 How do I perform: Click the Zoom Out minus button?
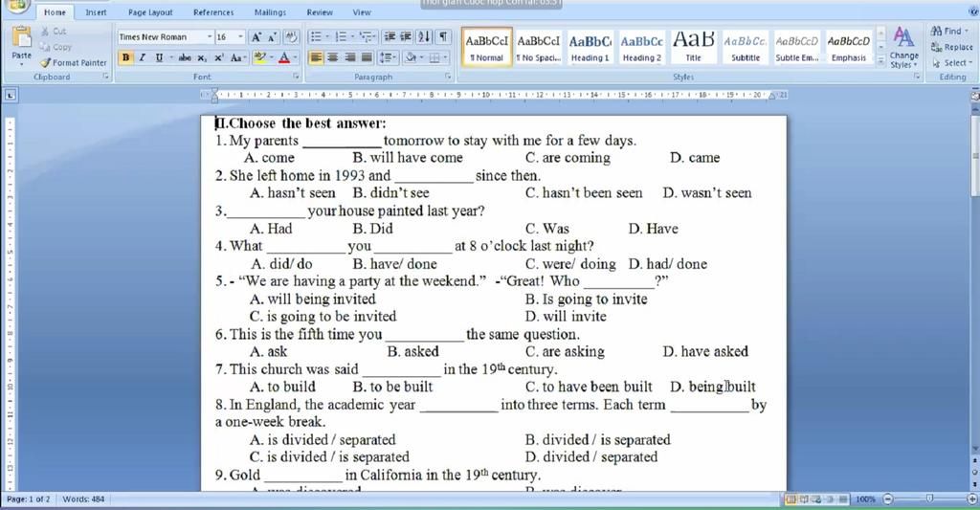(888, 499)
